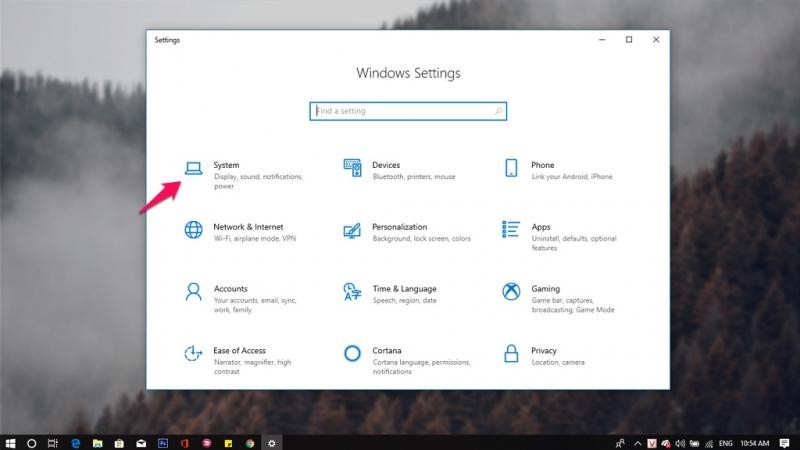
Task: Click the search magnifier in the settings box
Action: pyautogui.click(x=498, y=111)
